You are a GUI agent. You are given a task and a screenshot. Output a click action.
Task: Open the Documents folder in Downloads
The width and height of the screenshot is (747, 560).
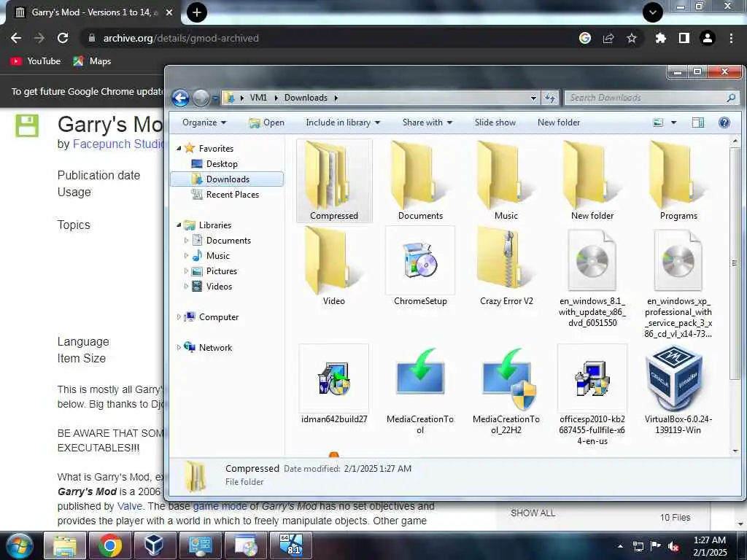[420, 181]
